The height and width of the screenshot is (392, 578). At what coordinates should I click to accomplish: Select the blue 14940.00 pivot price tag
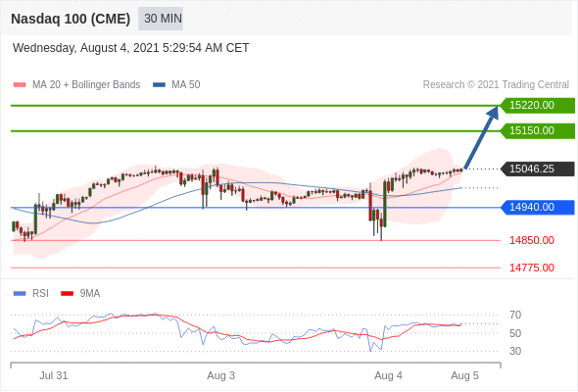(538, 207)
